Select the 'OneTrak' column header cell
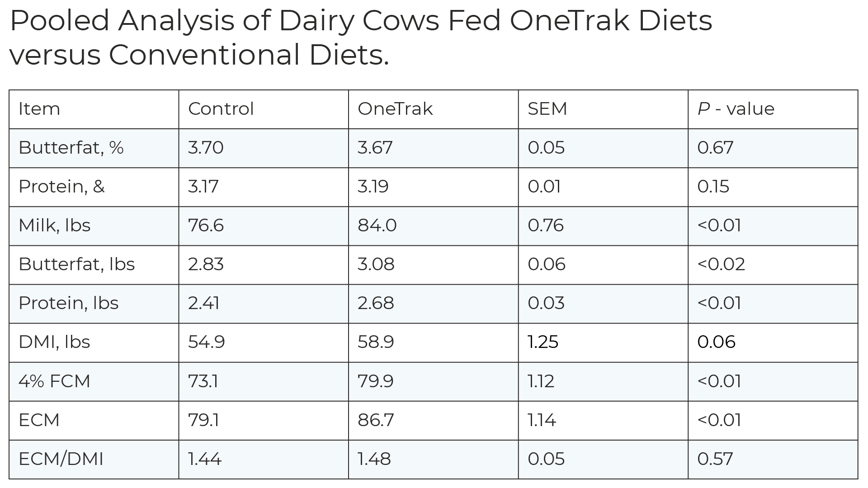The height and width of the screenshot is (488, 868). (395, 109)
